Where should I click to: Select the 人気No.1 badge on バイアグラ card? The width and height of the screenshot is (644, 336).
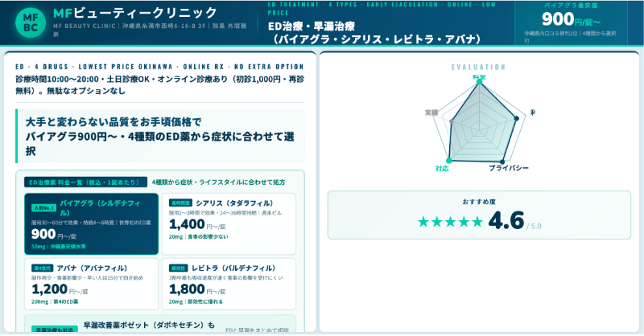coord(44,208)
